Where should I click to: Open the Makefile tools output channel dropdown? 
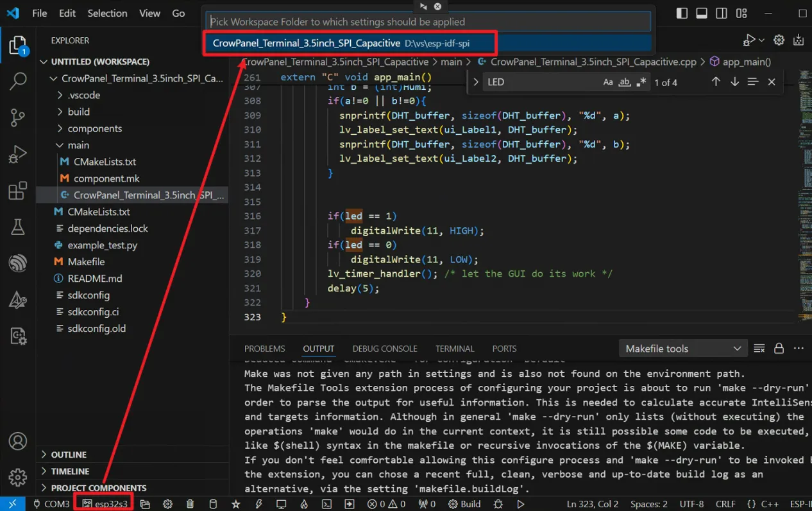pyautogui.click(x=683, y=349)
